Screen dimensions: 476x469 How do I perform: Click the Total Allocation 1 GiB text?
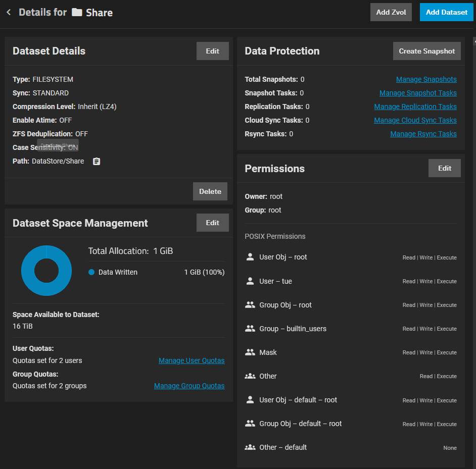click(x=130, y=251)
